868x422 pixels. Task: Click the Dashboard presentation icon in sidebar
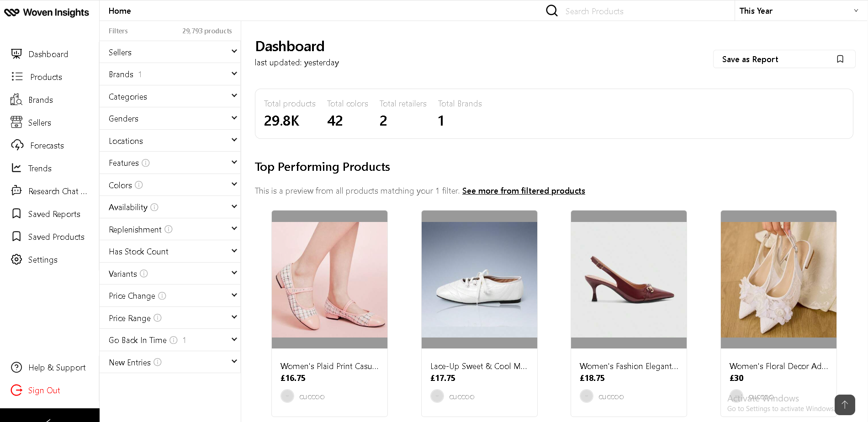pos(16,54)
